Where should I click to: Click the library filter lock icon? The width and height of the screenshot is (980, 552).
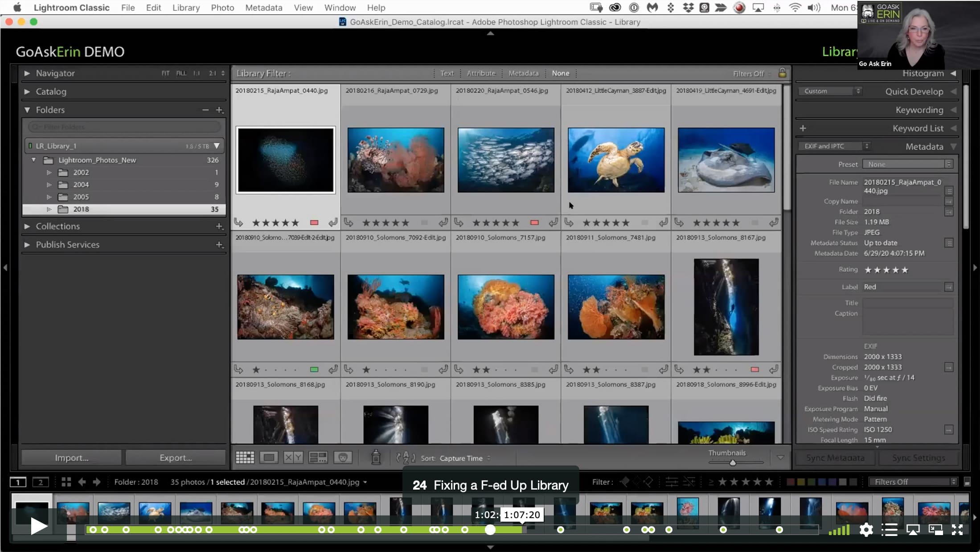tap(782, 73)
